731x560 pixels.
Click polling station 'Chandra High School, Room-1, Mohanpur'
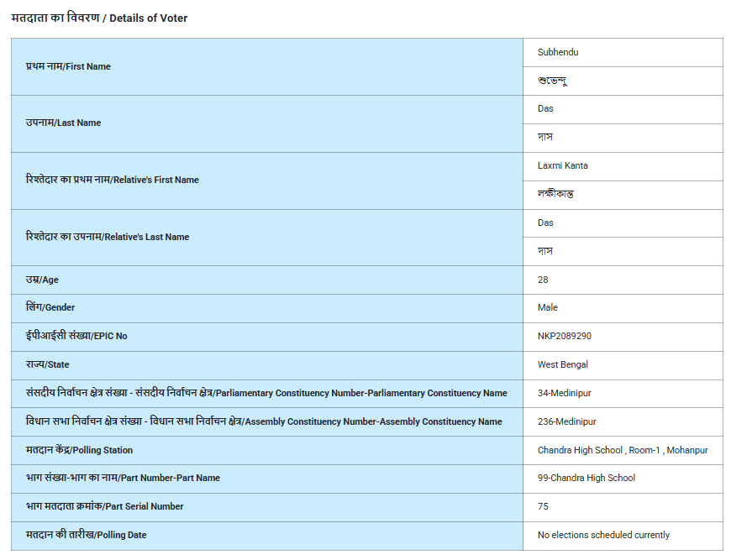[622, 450]
